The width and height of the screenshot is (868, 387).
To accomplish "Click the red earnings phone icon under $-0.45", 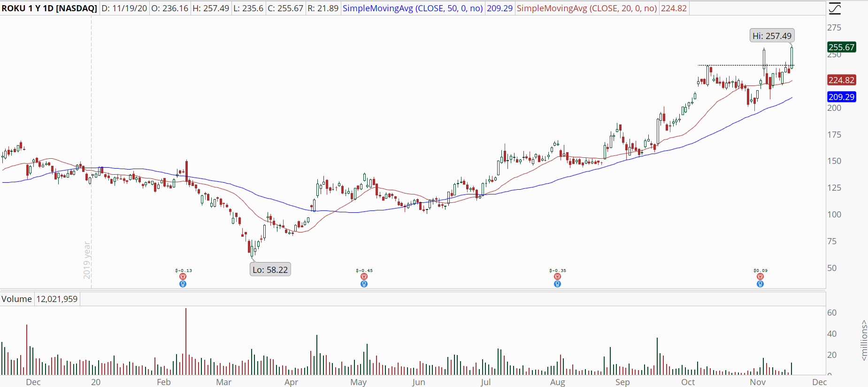I will point(364,277).
